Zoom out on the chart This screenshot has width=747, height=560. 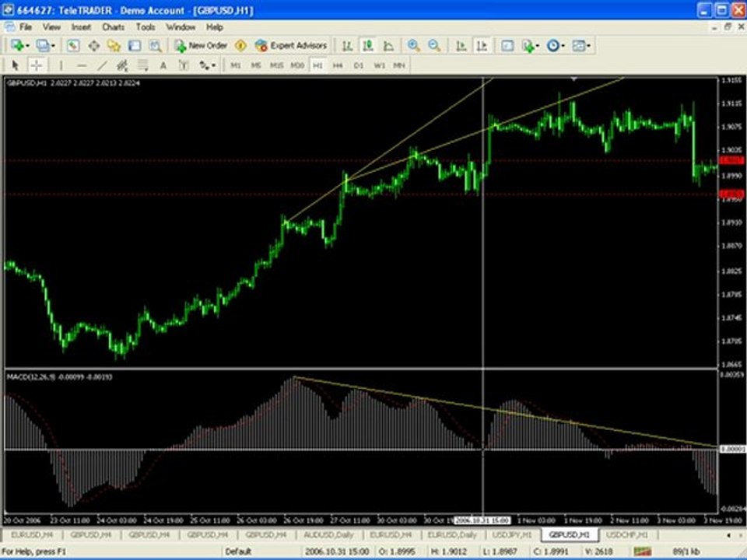[434, 46]
